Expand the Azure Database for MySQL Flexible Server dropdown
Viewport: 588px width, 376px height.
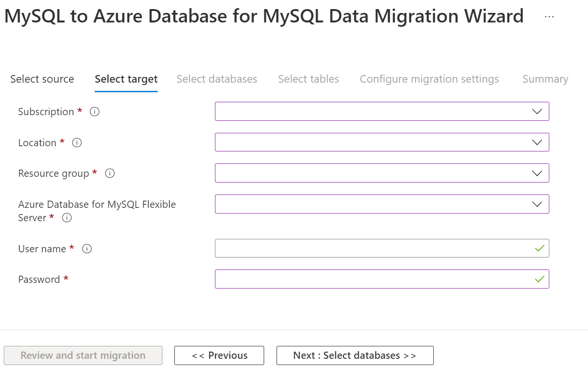coord(537,204)
